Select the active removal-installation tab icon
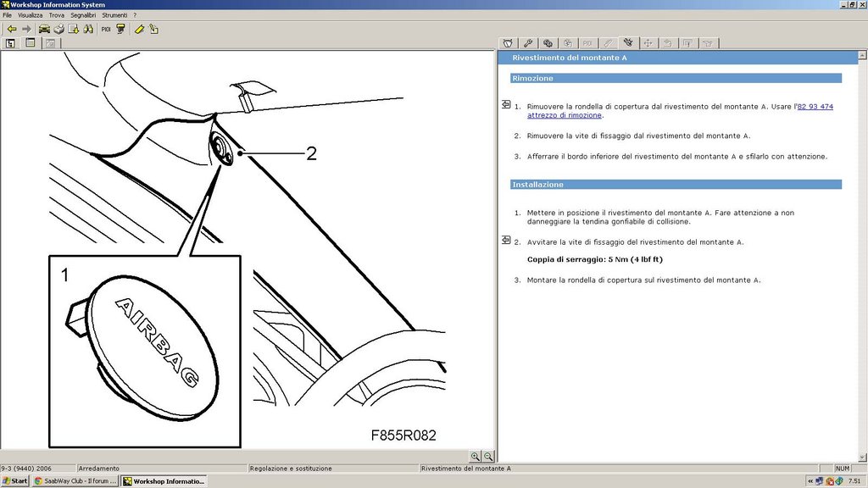The image size is (868, 488). 628,42
